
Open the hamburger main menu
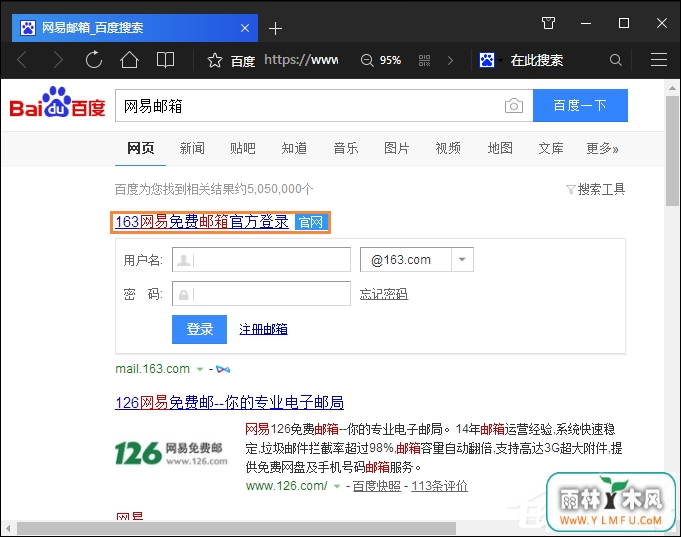point(658,60)
